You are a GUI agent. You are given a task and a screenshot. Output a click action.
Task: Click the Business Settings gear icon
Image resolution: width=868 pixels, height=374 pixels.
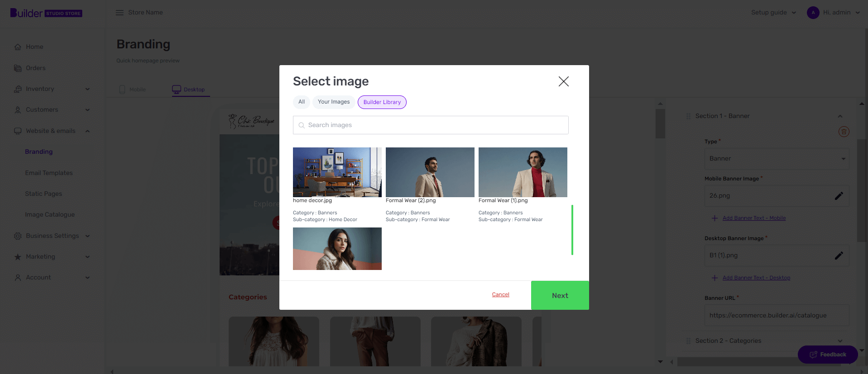(18, 236)
